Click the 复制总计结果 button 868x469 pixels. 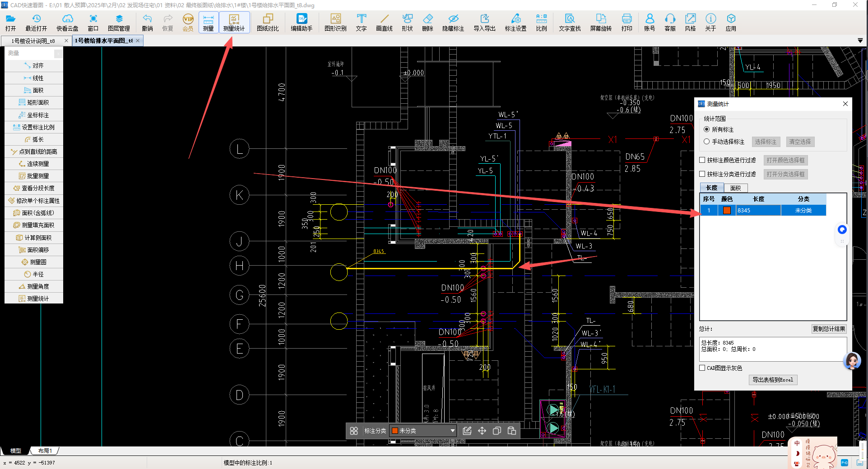829,329
